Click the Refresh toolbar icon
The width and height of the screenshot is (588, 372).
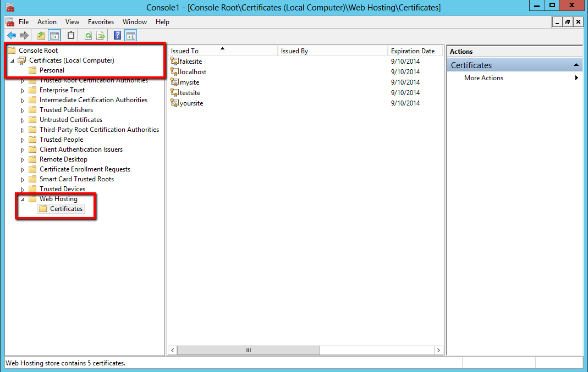tap(88, 36)
